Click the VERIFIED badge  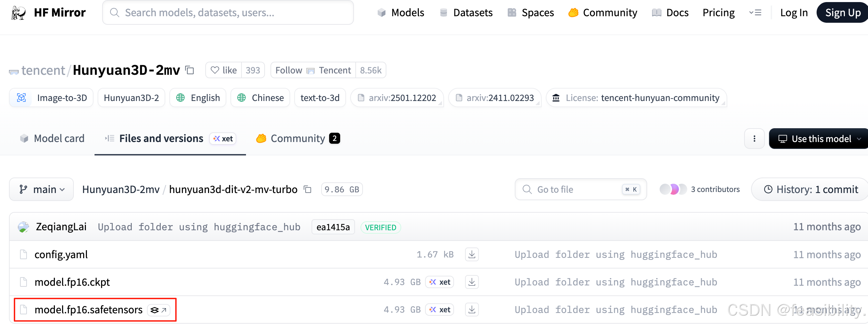pyautogui.click(x=381, y=227)
